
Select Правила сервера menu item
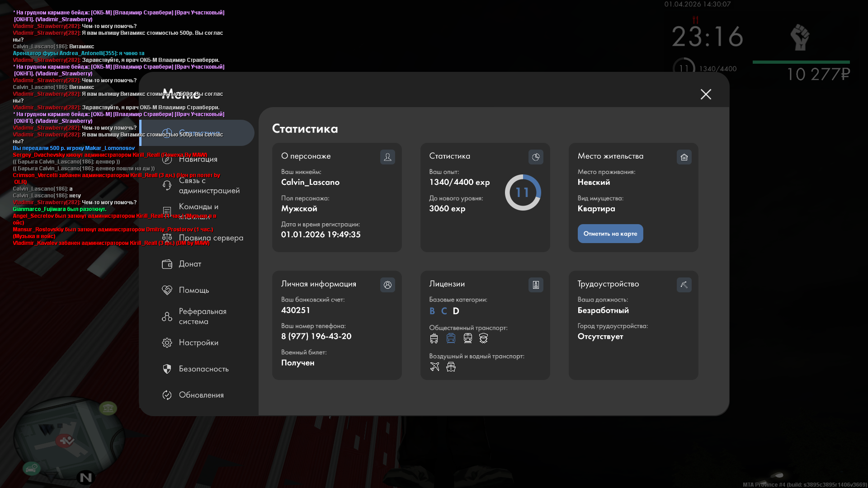[x=211, y=238]
